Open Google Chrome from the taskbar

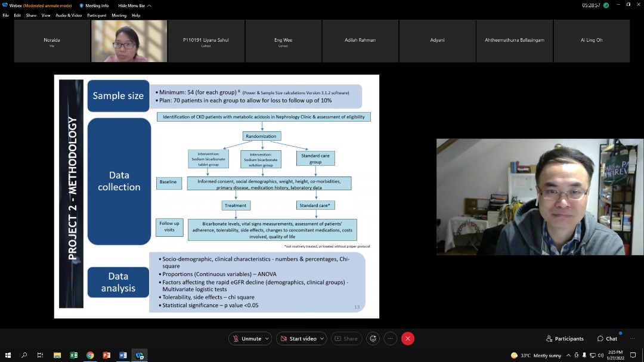[x=90, y=355]
